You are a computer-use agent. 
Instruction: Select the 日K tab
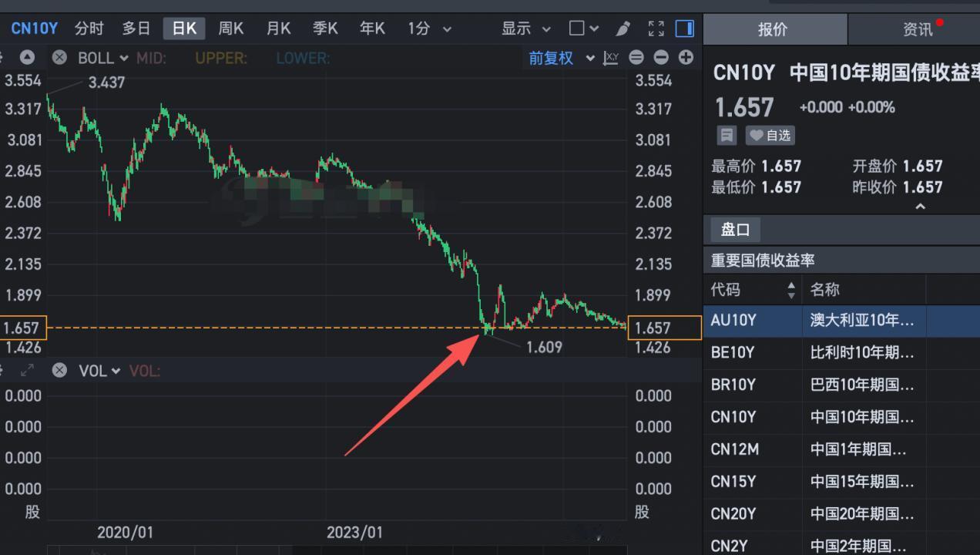click(x=184, y=29)
